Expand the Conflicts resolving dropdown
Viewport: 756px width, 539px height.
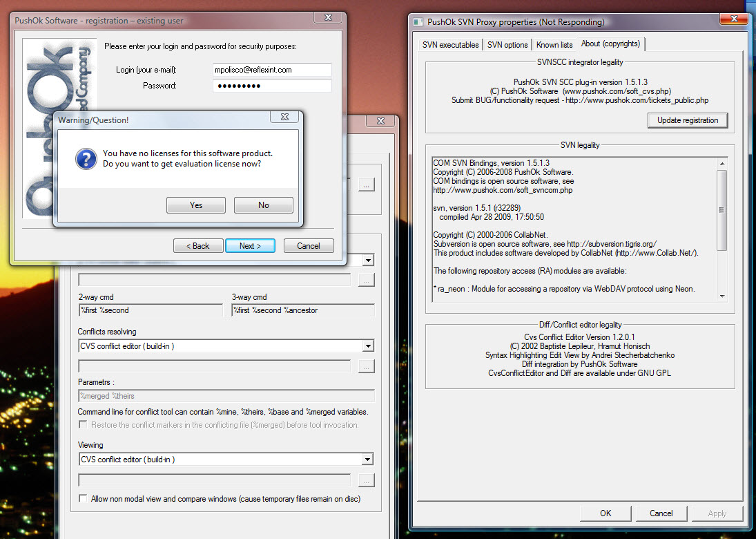click(x=368, y=346)
